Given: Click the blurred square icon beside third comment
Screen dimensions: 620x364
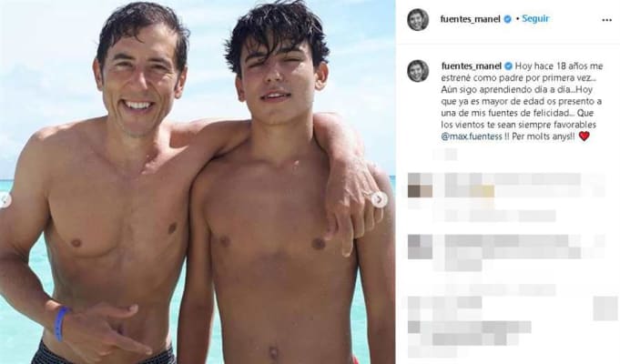Looking at the screenshot, I should point(605,308).
